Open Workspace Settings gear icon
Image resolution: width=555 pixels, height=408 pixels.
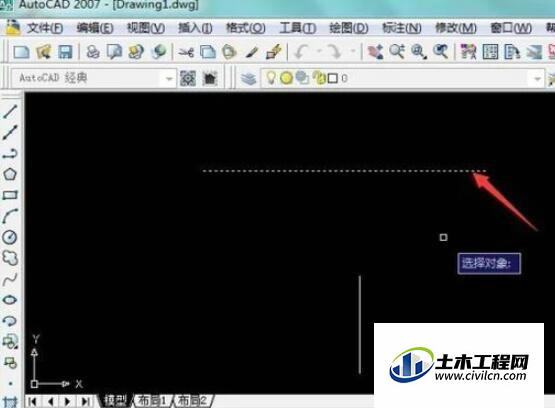click(x=188, y=78)
